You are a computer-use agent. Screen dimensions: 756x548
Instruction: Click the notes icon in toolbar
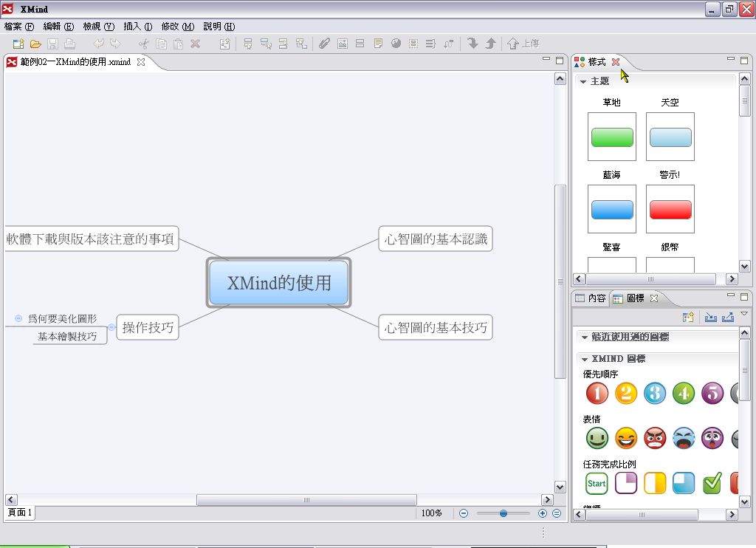(379, 44)
